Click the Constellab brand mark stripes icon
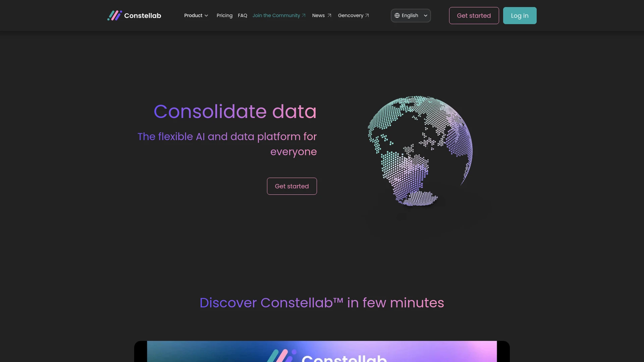The height and width of the screenshot is (362, 644). click(114, 15)
